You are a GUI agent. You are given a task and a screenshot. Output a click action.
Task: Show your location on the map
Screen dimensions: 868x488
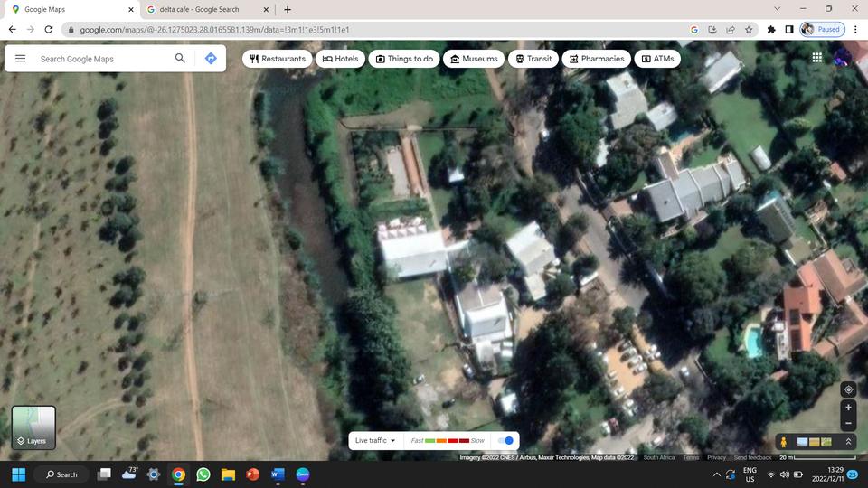click(848, 389)
